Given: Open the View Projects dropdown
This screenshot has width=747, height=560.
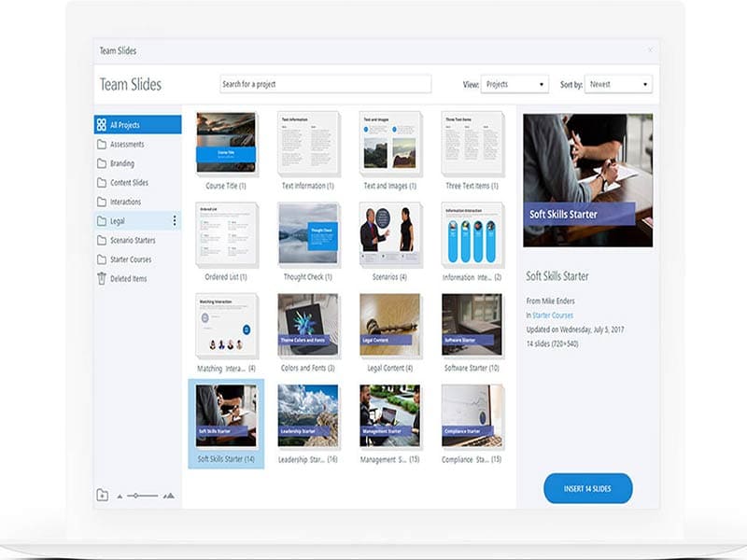Looking at the screenshot, I should pyautogui.click(x=514, y=84).
